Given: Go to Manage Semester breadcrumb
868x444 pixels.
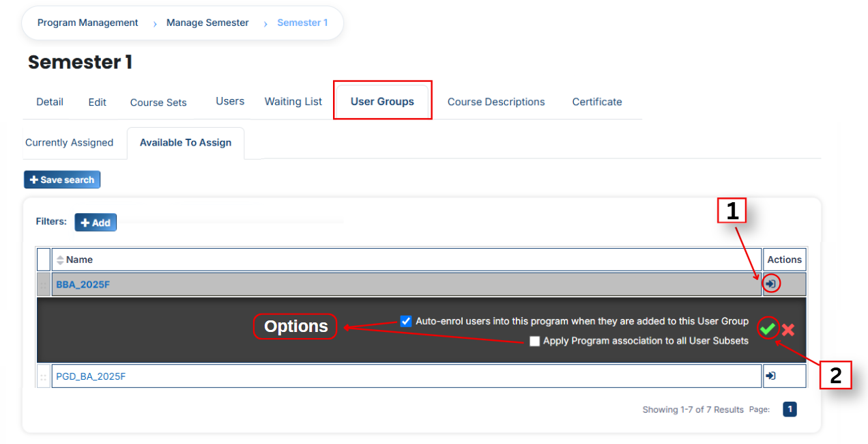Looking at the screenshot, I should (x=207, y=23).
